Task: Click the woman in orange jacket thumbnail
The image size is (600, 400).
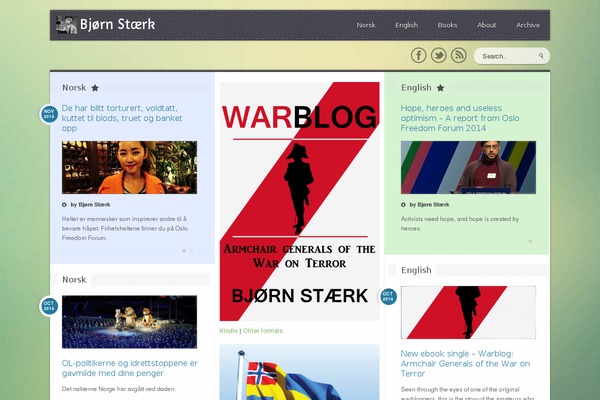Action: (129, 167)
